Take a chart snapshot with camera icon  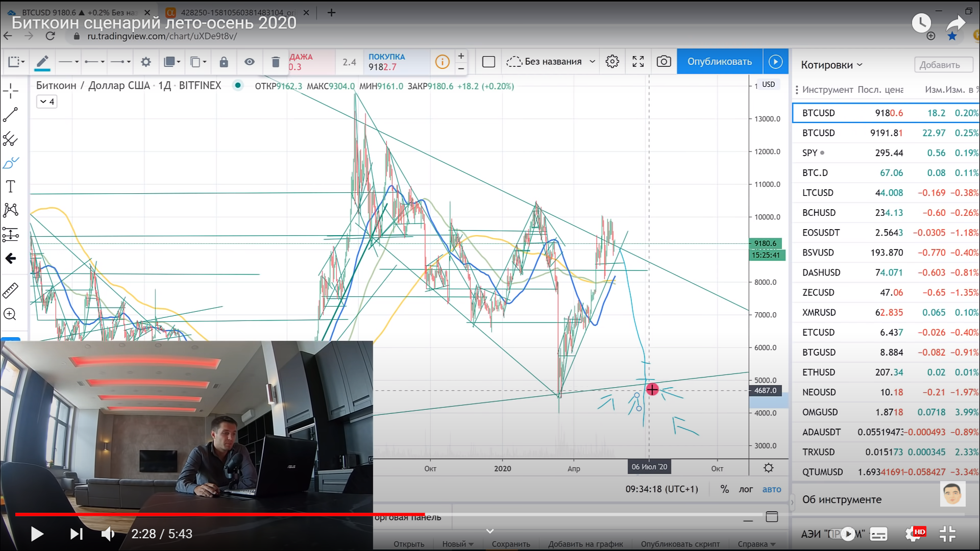pos(664,62)
